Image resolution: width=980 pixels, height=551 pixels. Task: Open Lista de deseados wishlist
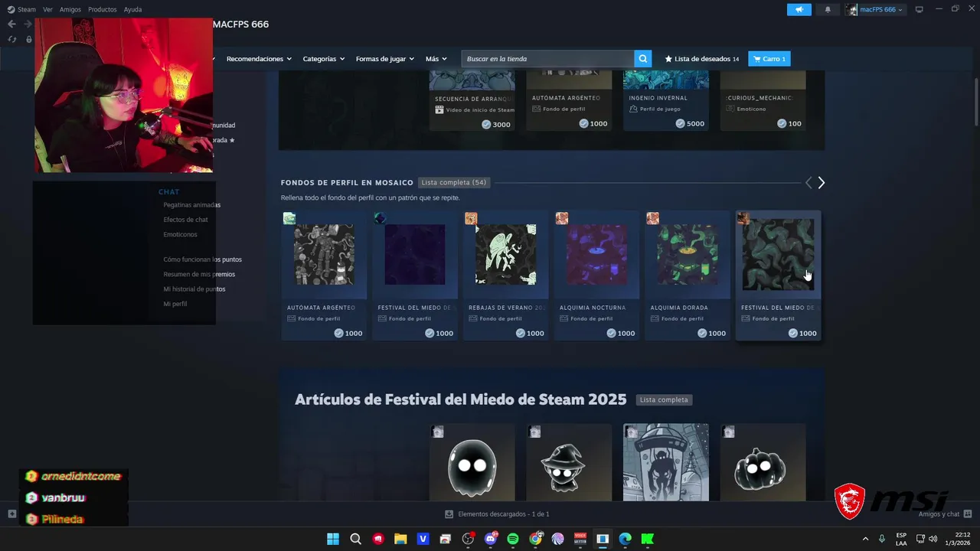click(x=702, y=59)
